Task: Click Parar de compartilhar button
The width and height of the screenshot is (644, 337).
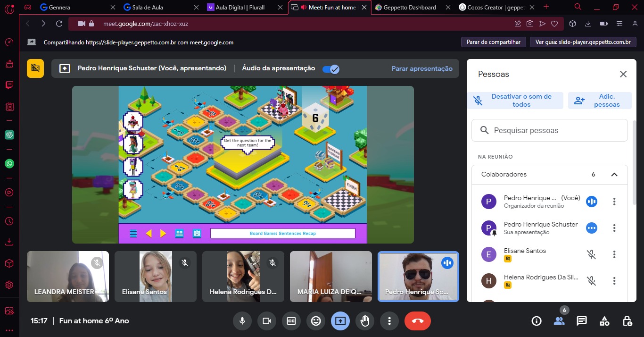Action: [494, 42]
